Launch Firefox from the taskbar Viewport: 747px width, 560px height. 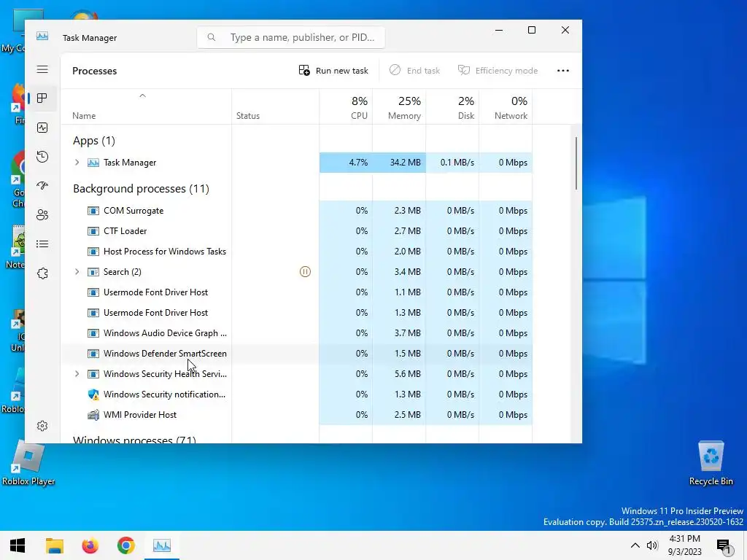click(x=90, y=545)
